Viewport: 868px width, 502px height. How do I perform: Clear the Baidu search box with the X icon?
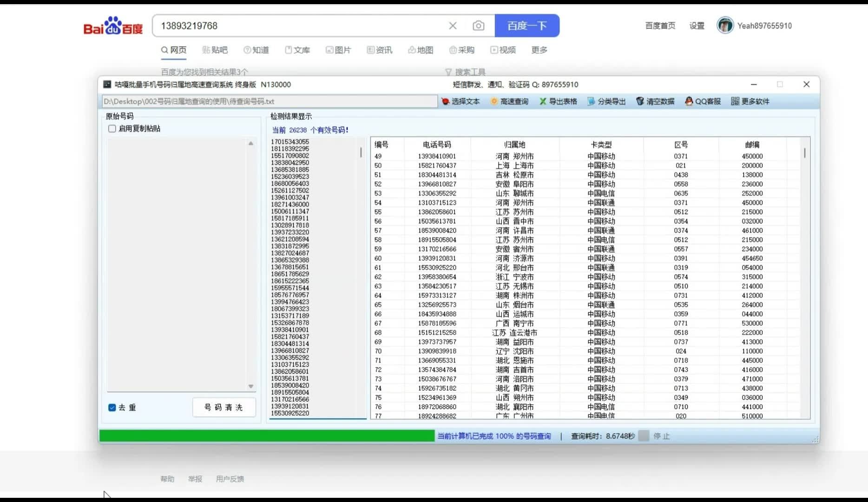453,26
